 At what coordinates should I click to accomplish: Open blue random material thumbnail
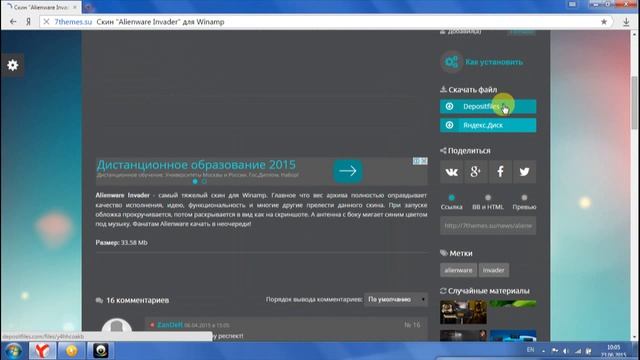pos(513,336)
